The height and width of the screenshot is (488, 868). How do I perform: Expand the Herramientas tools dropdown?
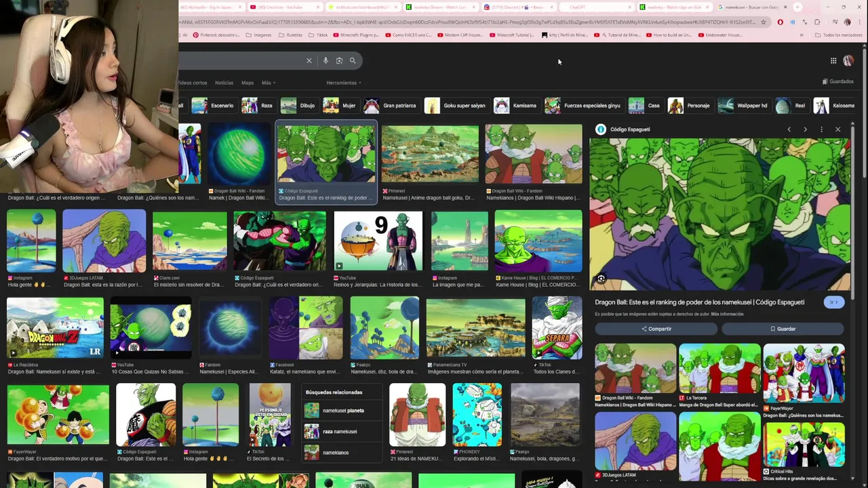click(x=344, y=83)
